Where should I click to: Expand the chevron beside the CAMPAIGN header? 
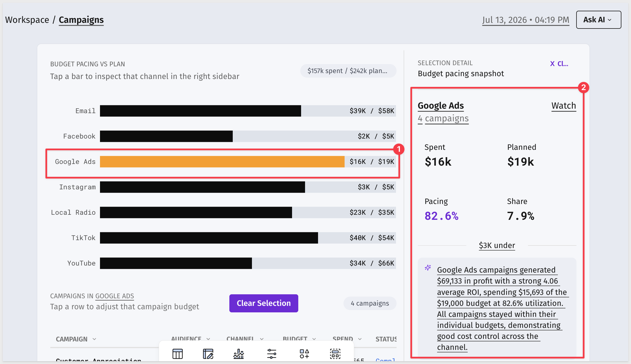(94, 339)
